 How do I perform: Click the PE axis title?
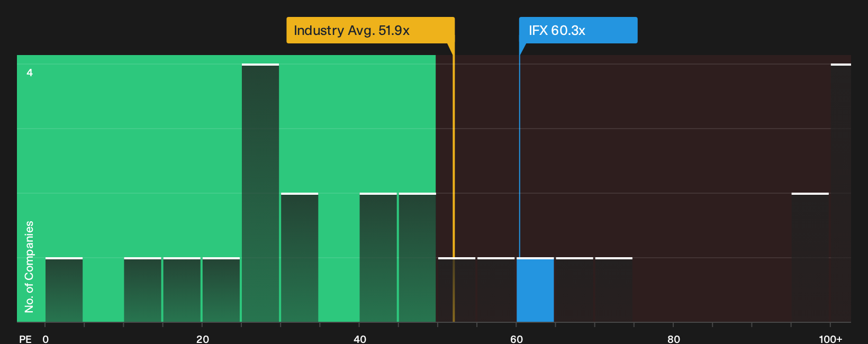click(x=25, y=339)
